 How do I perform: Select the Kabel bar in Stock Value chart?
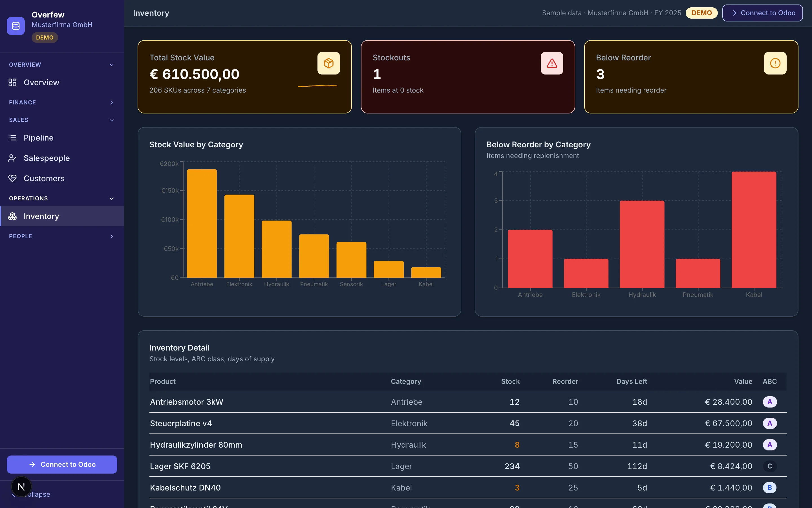click(426, 272)
